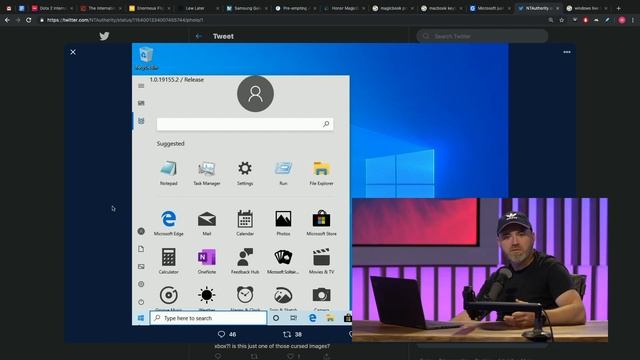Image resolution: width=640 pixels, height=360 pixels.
Task: Click the user account avatar circle
Action: [x=256, y=93]
